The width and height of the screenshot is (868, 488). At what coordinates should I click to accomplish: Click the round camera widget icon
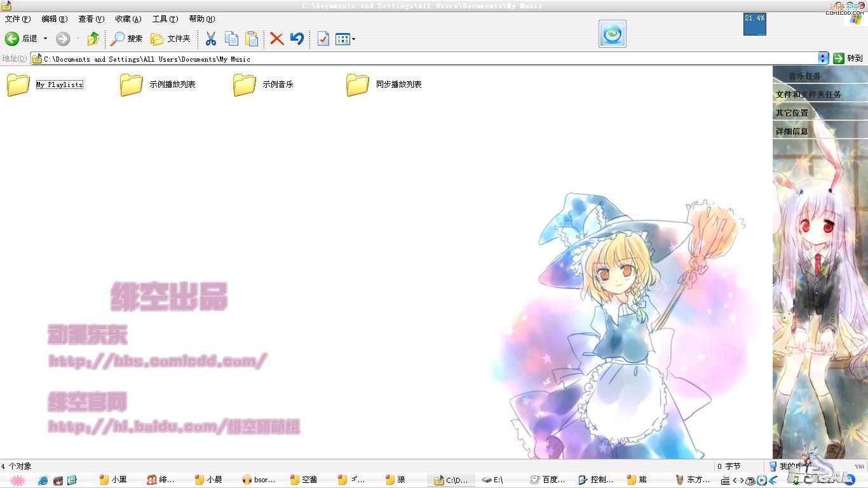tap(613, 34)
